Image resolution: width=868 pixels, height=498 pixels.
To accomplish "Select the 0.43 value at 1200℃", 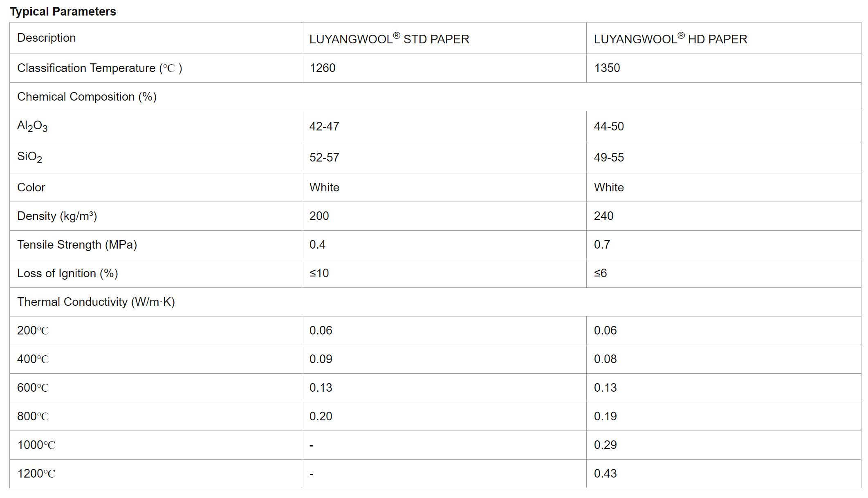I will (x=606, y=473).
